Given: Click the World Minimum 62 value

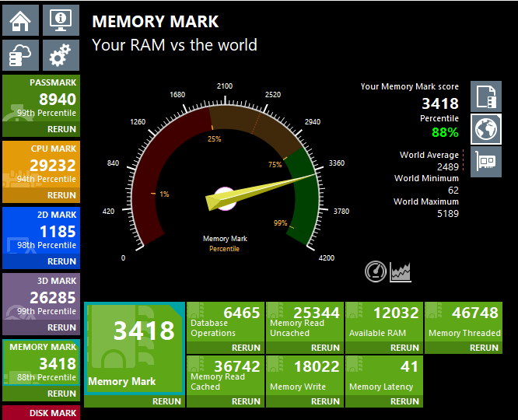Looking at the screenshot, I should 453,190.
